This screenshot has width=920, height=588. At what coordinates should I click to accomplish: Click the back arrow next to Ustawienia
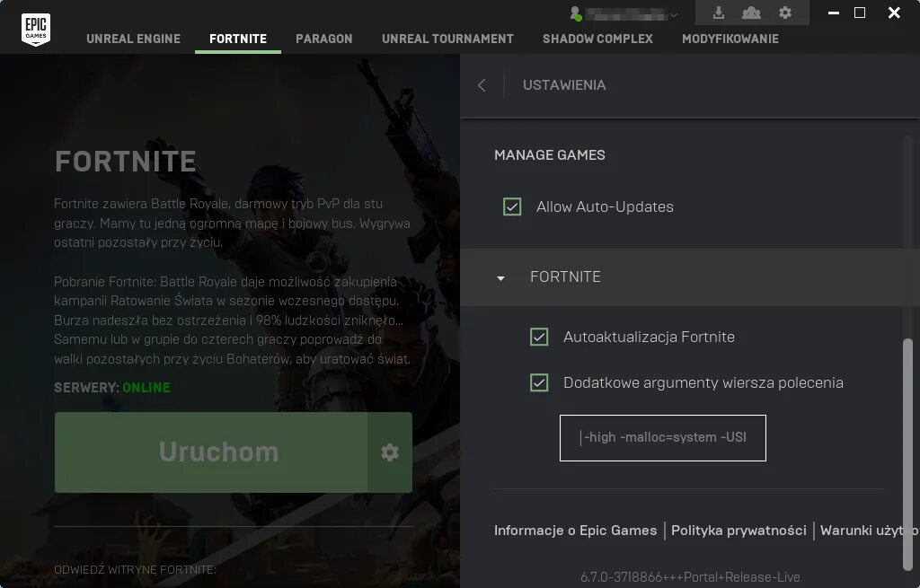click(482, 84)
